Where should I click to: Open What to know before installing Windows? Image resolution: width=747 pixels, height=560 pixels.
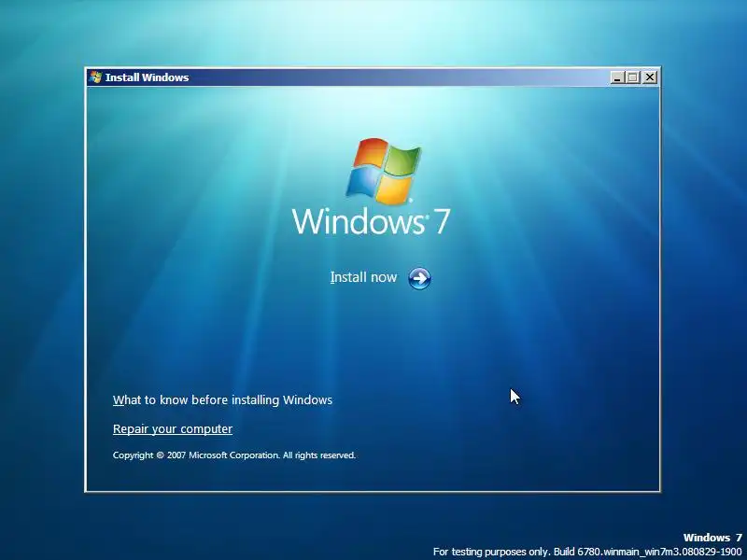coord(222,400)
